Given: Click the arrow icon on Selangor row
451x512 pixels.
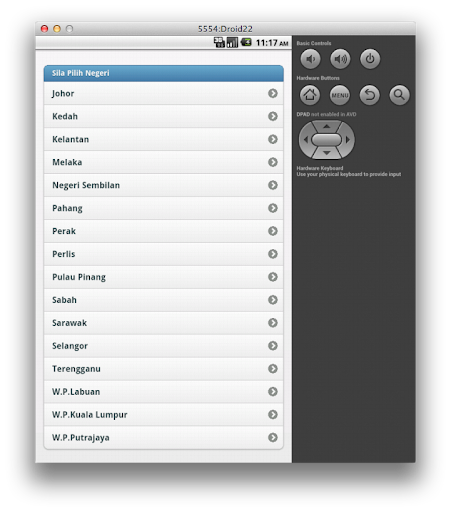Looking at the screenshot, I should [x=273, y=346].
